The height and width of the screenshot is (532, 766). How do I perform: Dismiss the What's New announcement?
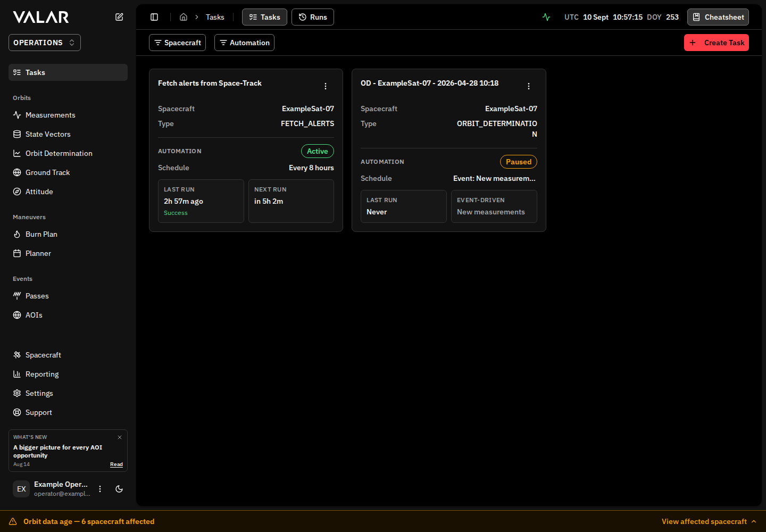(120, 437)
